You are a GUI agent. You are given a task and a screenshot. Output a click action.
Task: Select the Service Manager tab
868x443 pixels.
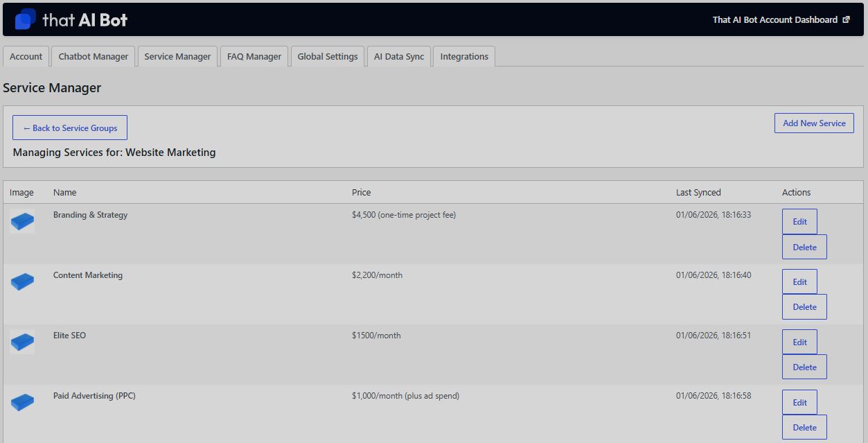tap(177, 56)
